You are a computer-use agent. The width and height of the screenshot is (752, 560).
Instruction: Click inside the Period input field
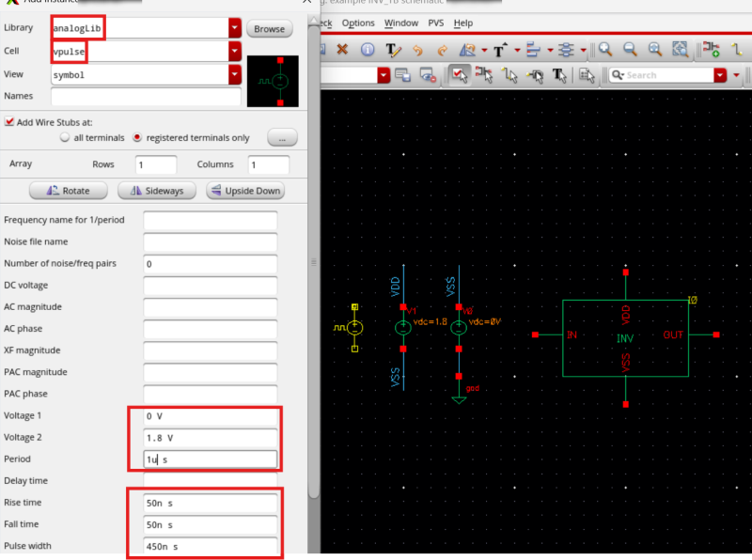click(x=209, y=459)
